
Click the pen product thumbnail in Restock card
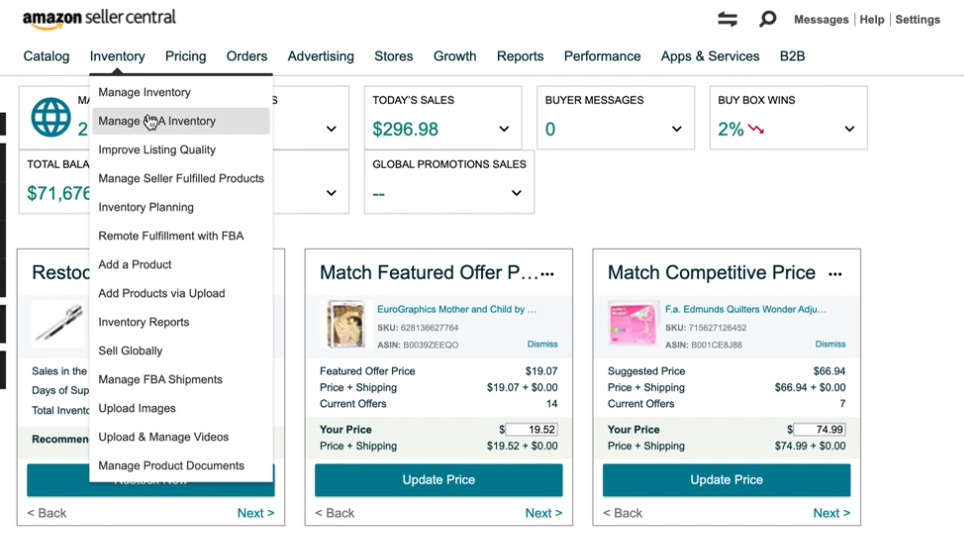pyautogui.click(x=60, y=323)
